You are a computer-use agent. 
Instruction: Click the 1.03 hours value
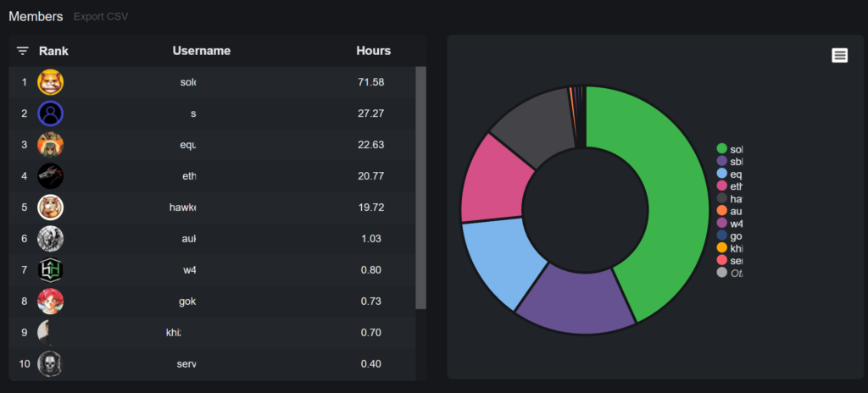(x=371, y=239)
